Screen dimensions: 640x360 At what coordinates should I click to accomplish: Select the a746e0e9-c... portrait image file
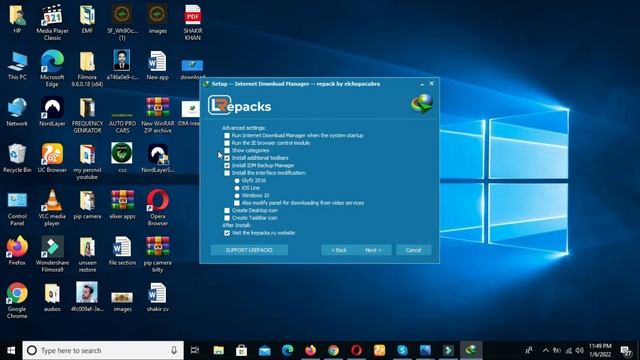122,66
